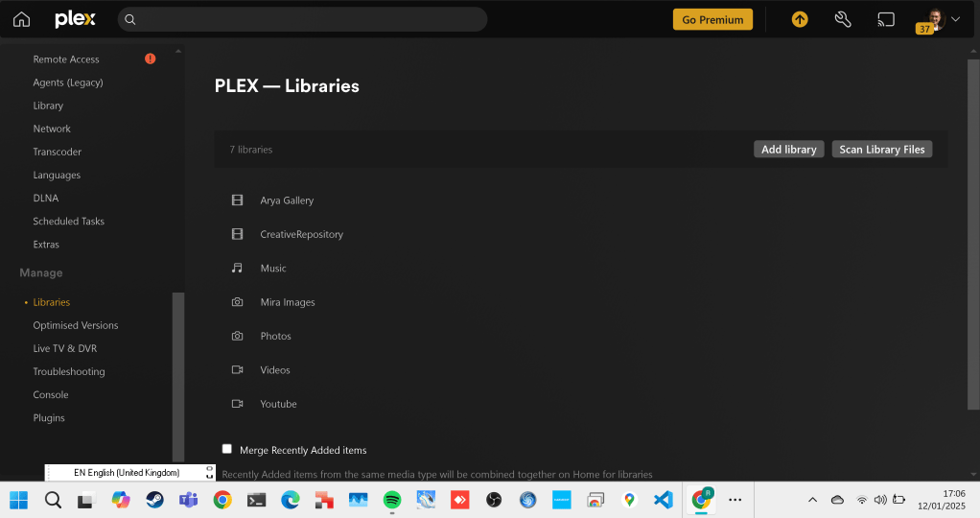Screen dimensions: 980x518
Task: Open Library settings page
Action: 48,106
